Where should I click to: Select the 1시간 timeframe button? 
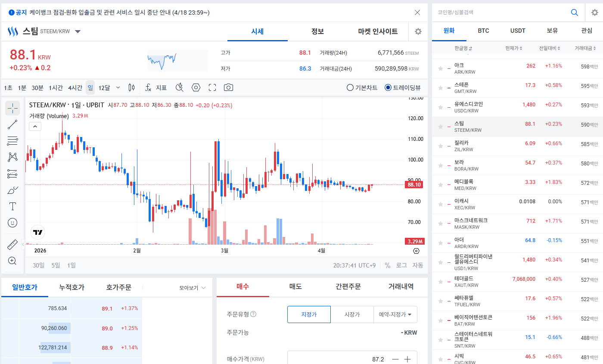click(x=56, y=87)
